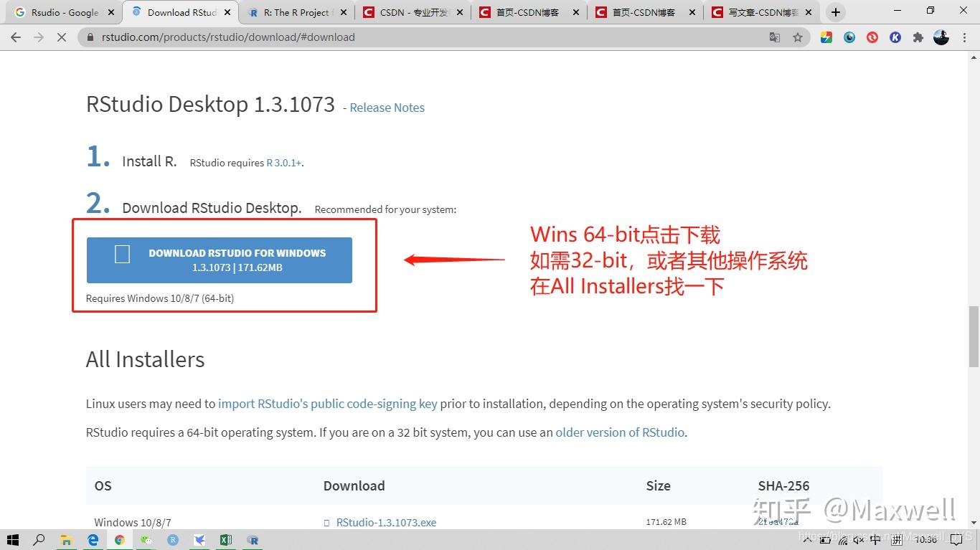Download RStudio-1.3.1073.exe from the installers table
The height and width of the screenshot is (550, 980).
[x=386, y=522]
